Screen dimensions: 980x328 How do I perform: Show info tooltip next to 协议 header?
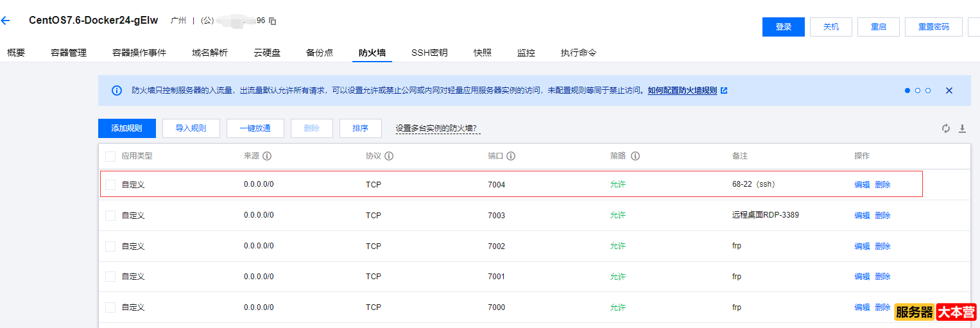389,156
